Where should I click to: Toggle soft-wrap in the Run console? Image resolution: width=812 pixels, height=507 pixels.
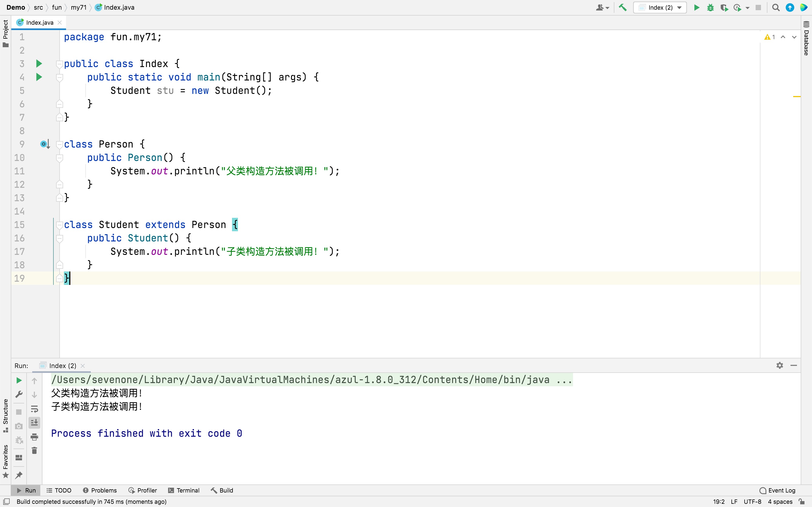[34, 409]
